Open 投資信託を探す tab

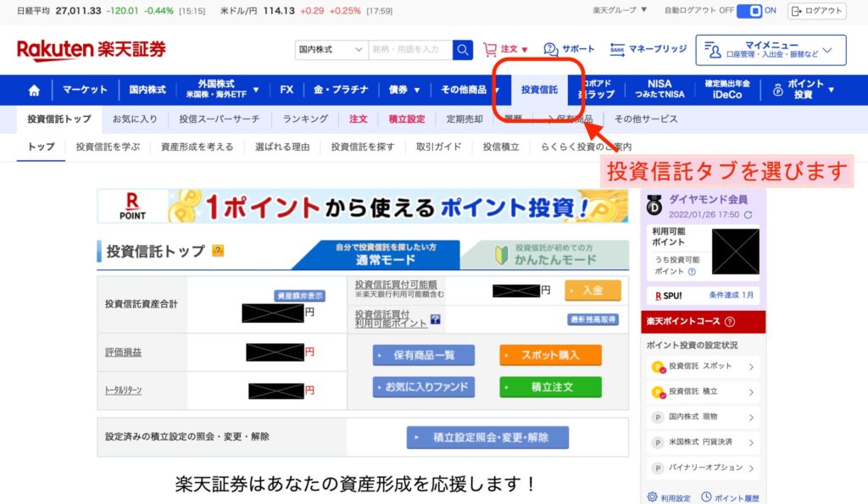pyautogui.click(x=363, y=147)
